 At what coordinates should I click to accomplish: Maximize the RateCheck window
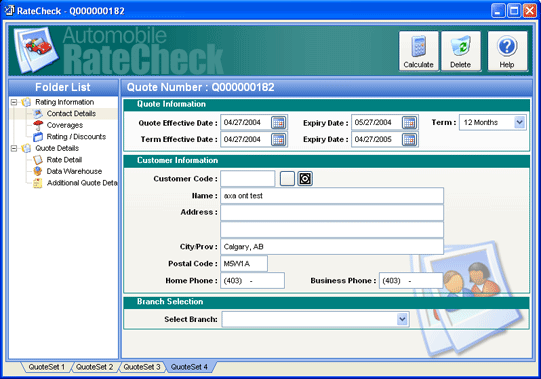point(514,11)
